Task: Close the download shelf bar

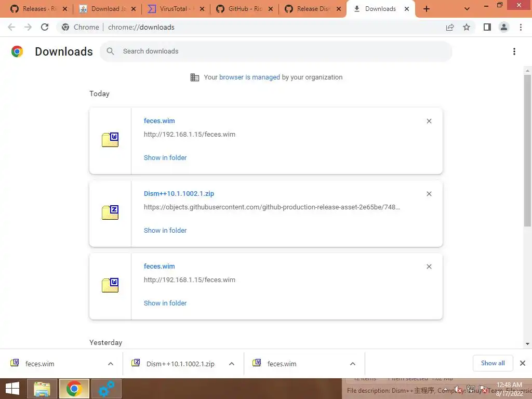Action: [523, 363]
